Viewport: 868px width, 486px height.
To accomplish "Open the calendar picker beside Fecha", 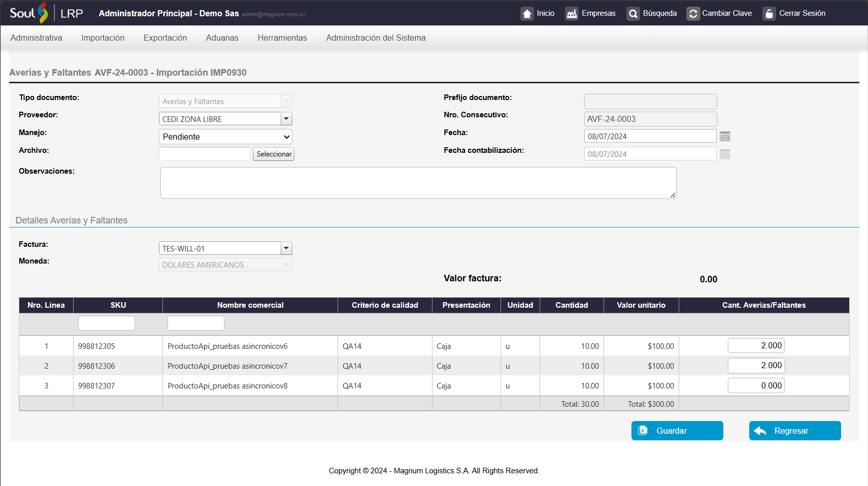I will 725,137.
